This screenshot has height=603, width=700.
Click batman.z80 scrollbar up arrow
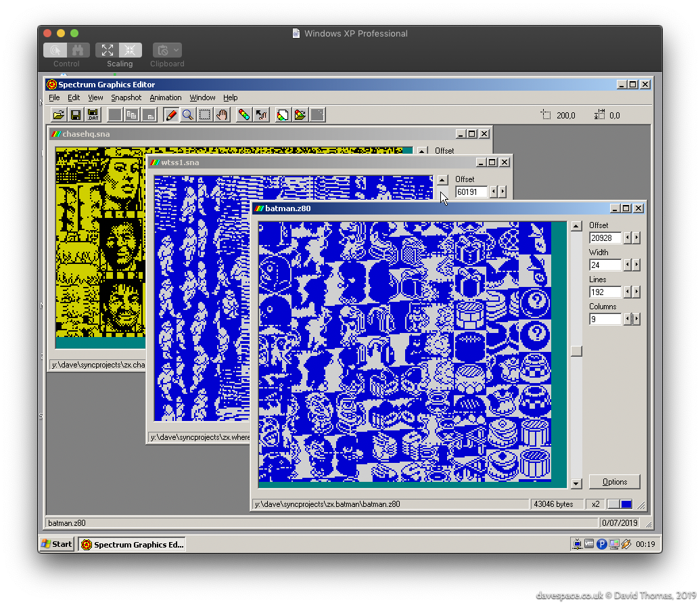(x=576, y=226)
